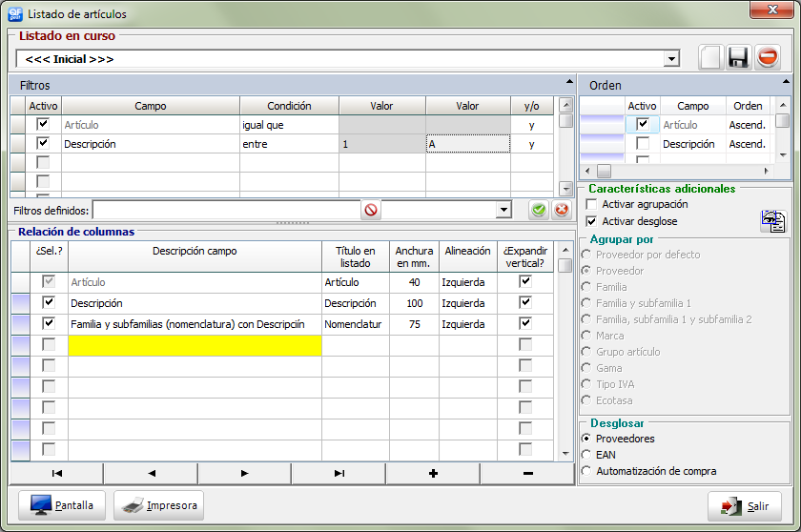Enable Activar agrupación checkbox
This screenshot has width=801, height=532.
pos(591,204)
